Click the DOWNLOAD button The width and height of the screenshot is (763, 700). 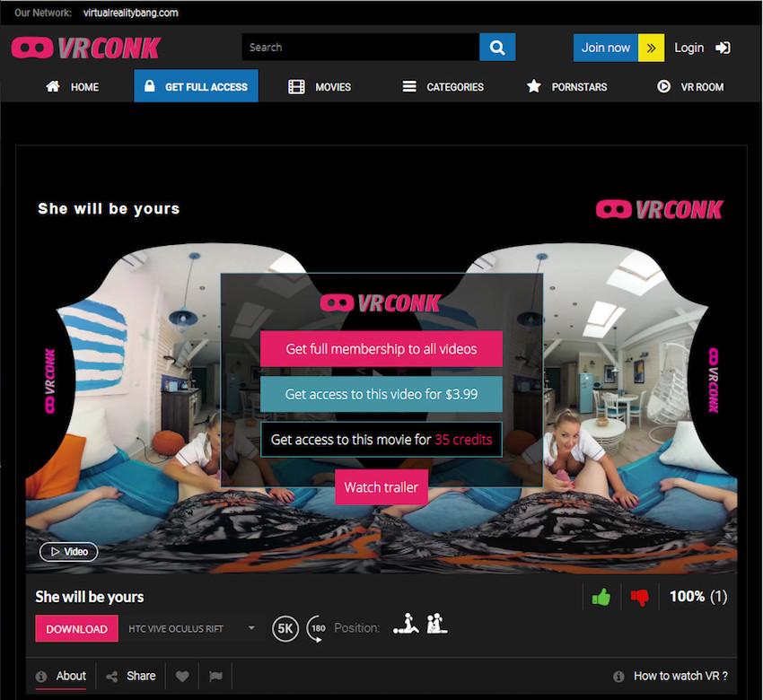[76, 628]
